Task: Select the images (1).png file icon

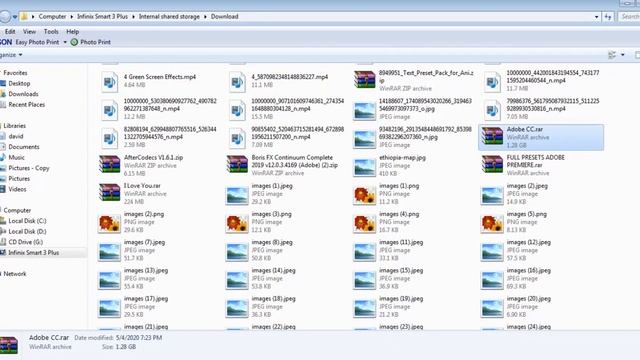Action: pyautogui.click(x=364, y=195)
